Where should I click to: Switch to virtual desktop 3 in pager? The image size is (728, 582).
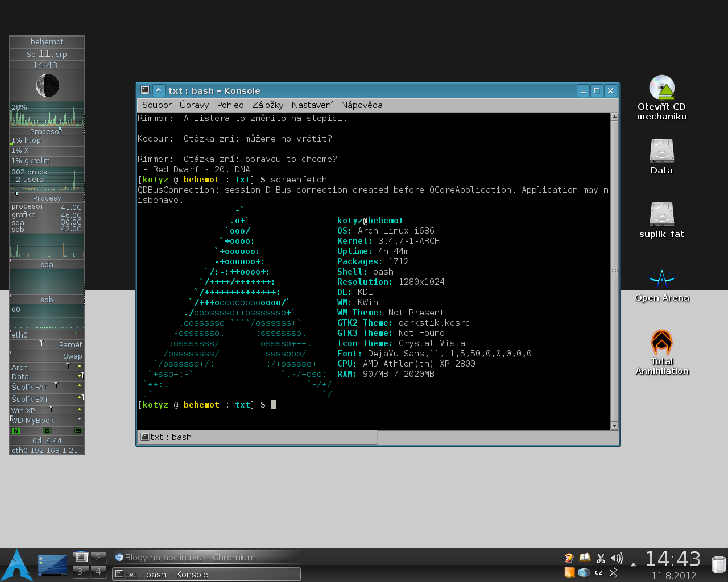tap(81, 571)
